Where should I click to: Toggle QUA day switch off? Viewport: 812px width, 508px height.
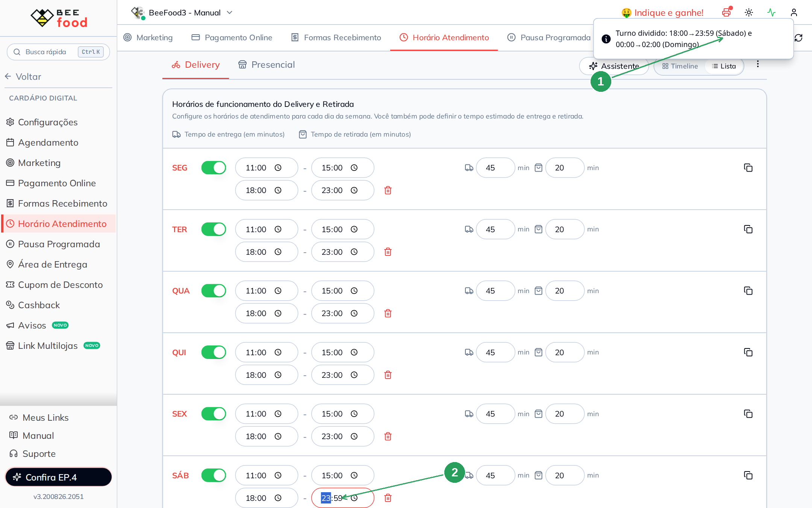point(214,291)
